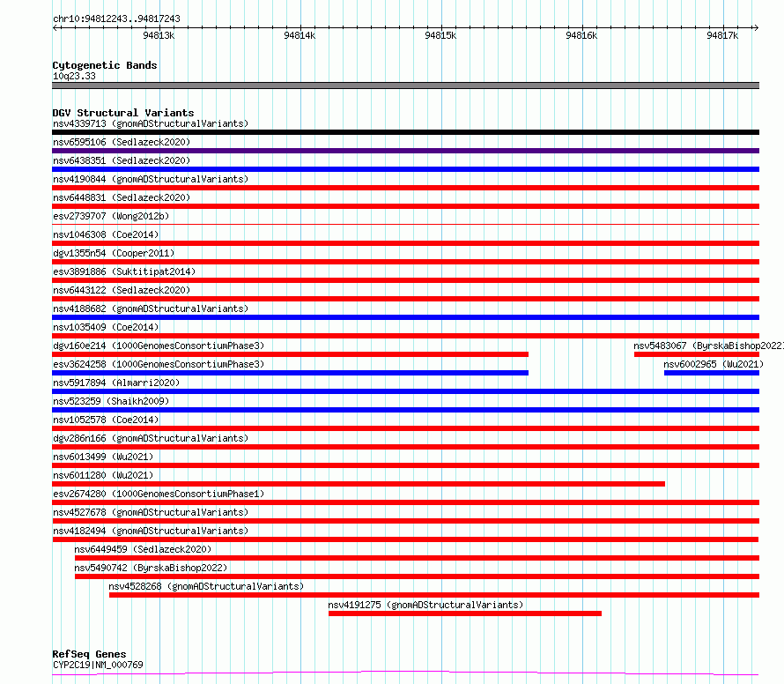Viewport: 784px width, 684px height.
Task: Click nsv4527678 gnomAD variant label
Action: pos(151,512)
